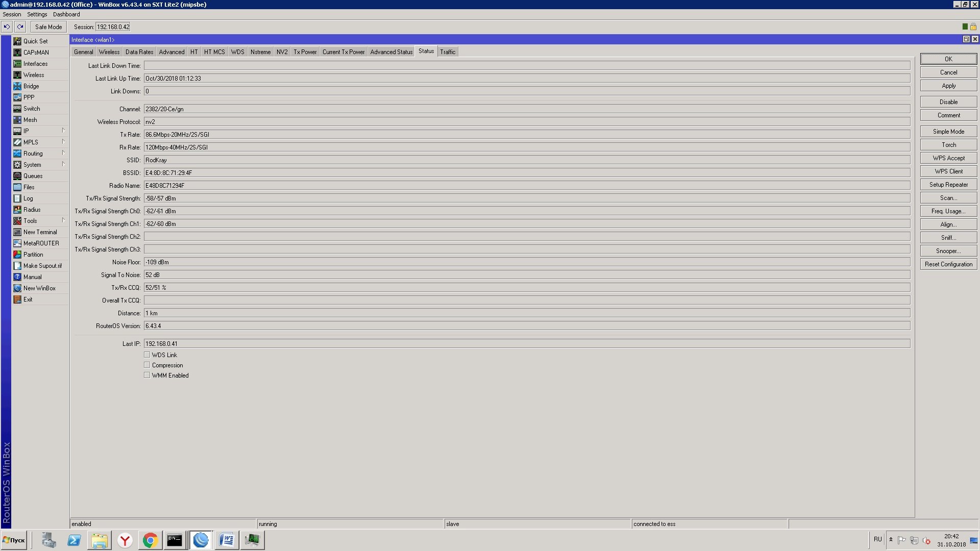Click the Queues sidebar icon

click(x=17, y=176)
